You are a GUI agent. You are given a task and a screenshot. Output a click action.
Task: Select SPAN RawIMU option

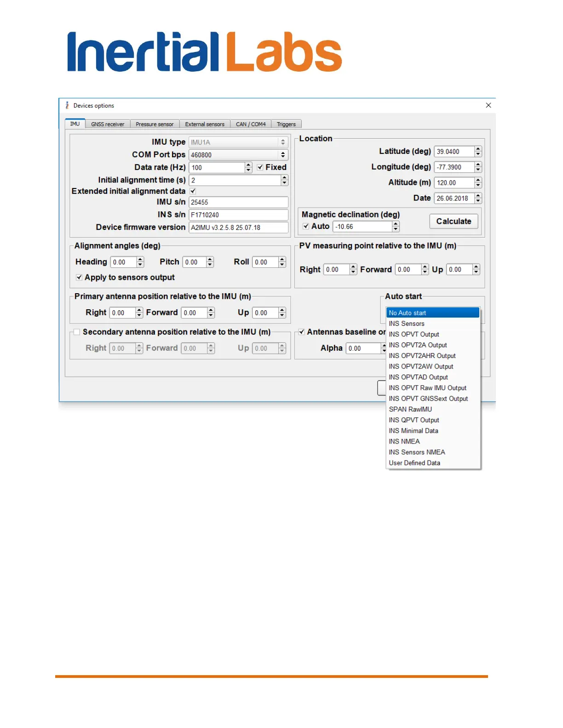pyautogui.click(x=433, y=409)
